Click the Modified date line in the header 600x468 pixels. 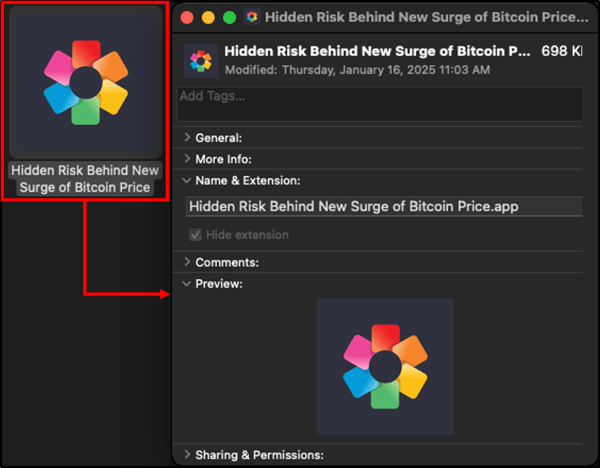pos(357,70)
